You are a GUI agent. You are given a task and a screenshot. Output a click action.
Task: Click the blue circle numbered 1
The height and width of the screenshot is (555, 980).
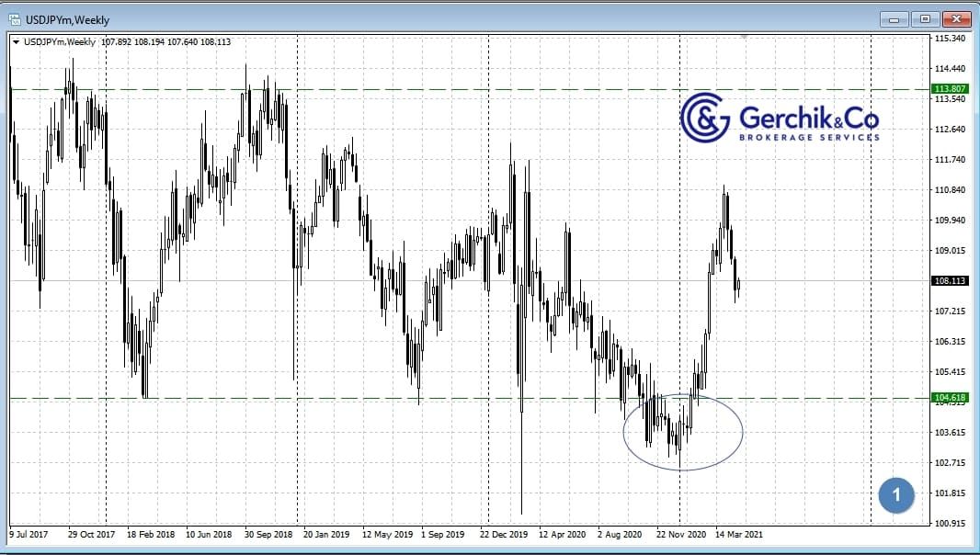895,496
